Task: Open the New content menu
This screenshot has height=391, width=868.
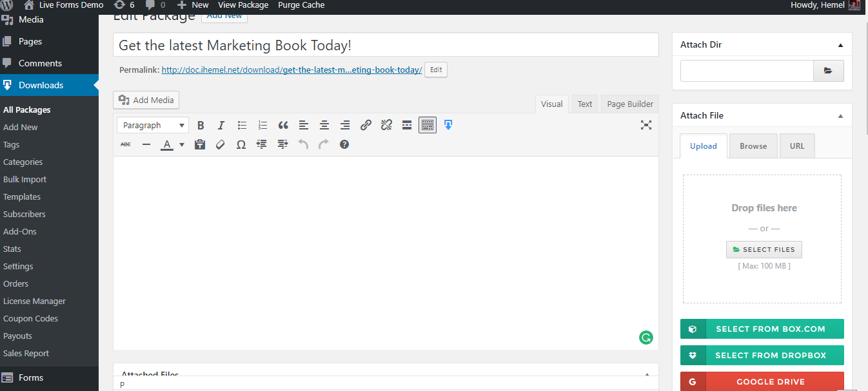Action: click(193, 5)
